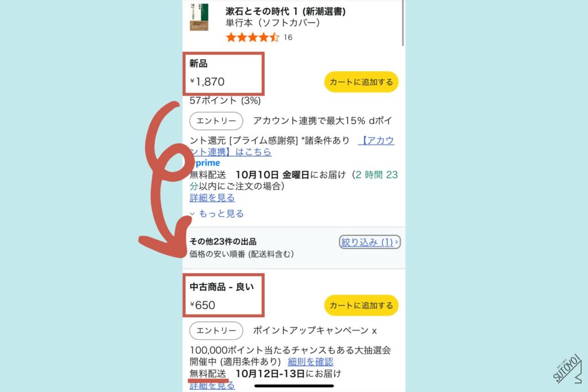This screenshot has width=588, height=392.
Task: Add the new ¥1,870 item to cart
Action: tap(361, 81)
